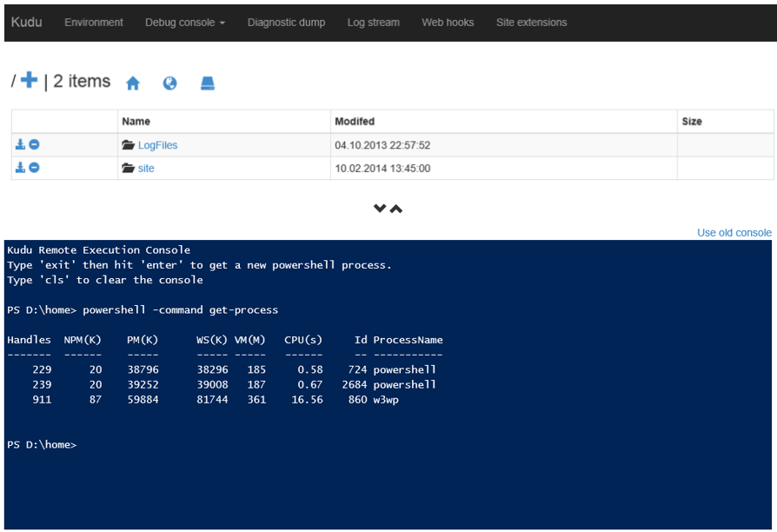This screenshot has height=532, width=777.
Task: Download the LogFiles folder
Action: [20, 144]
